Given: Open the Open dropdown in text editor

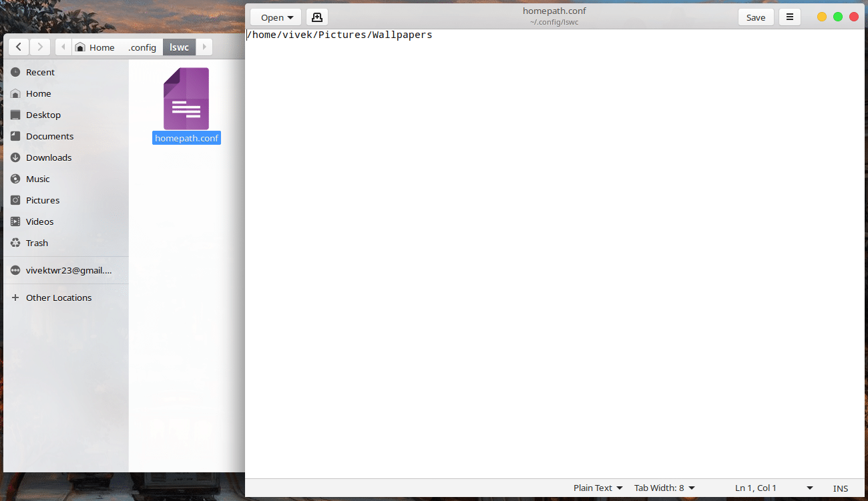Looking at the screenshot, I should [x=276, y=17].
